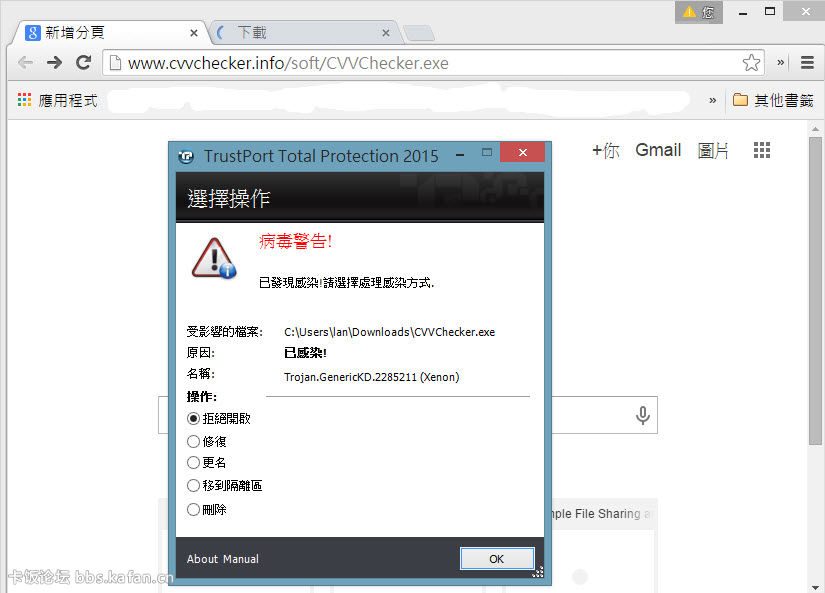
Task: Reload the current page
Action: tap(84, 63)
